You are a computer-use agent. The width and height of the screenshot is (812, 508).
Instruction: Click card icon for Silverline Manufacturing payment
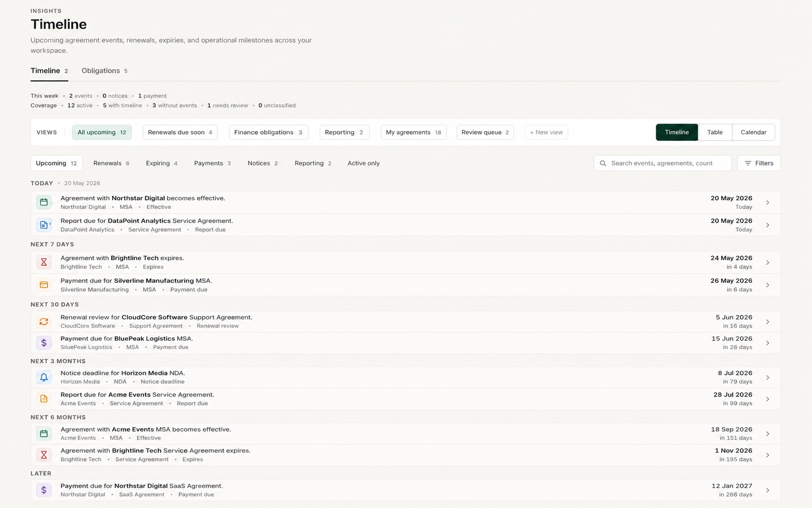[x=44, y=285]
